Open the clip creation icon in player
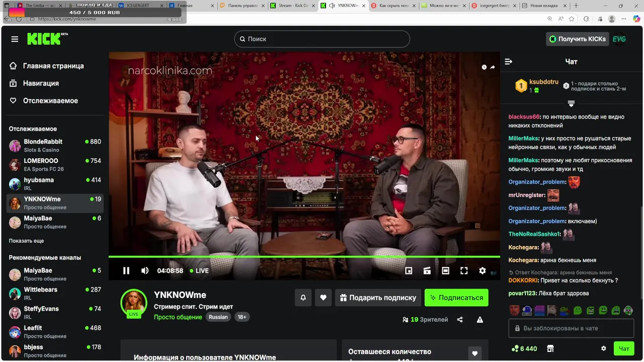 (x=427, y=270)
